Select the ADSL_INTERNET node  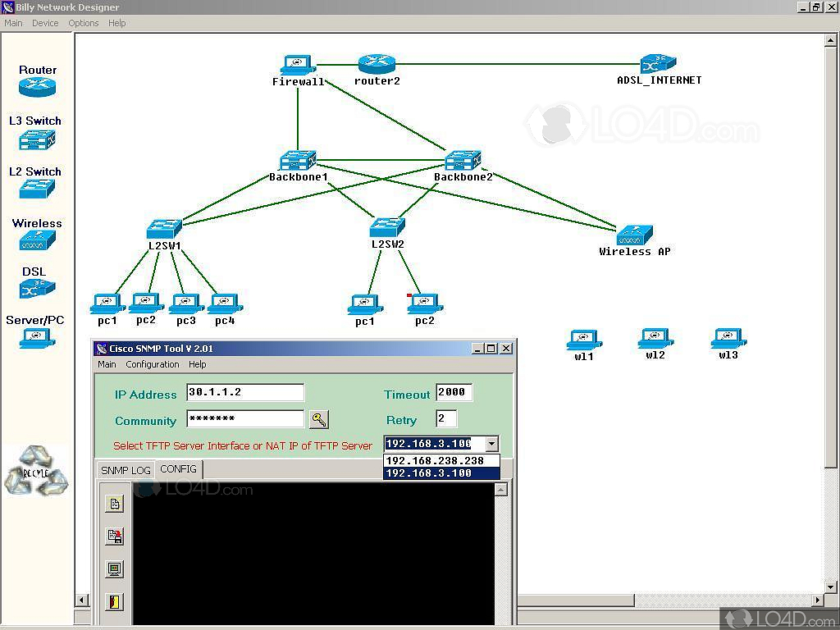[x=659, y=64]
